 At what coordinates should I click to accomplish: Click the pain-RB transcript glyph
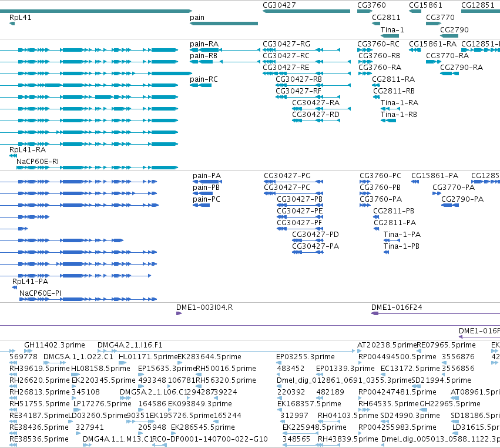[225, 62]
